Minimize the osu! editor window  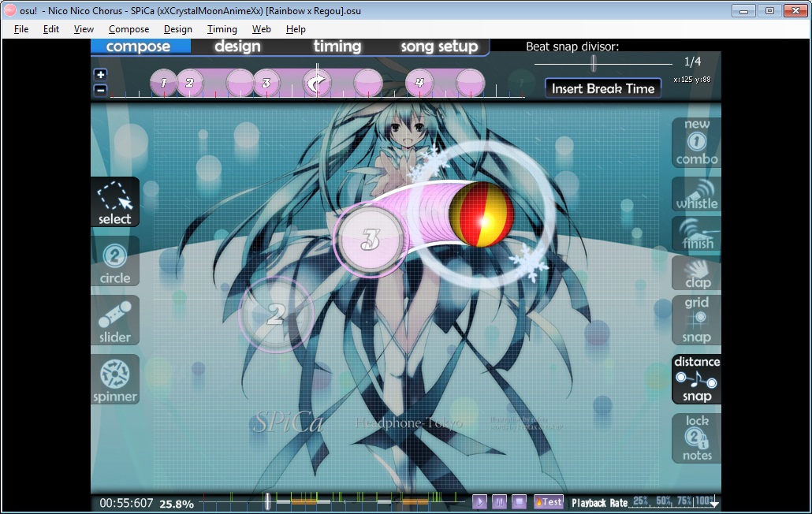pos(743,10)
